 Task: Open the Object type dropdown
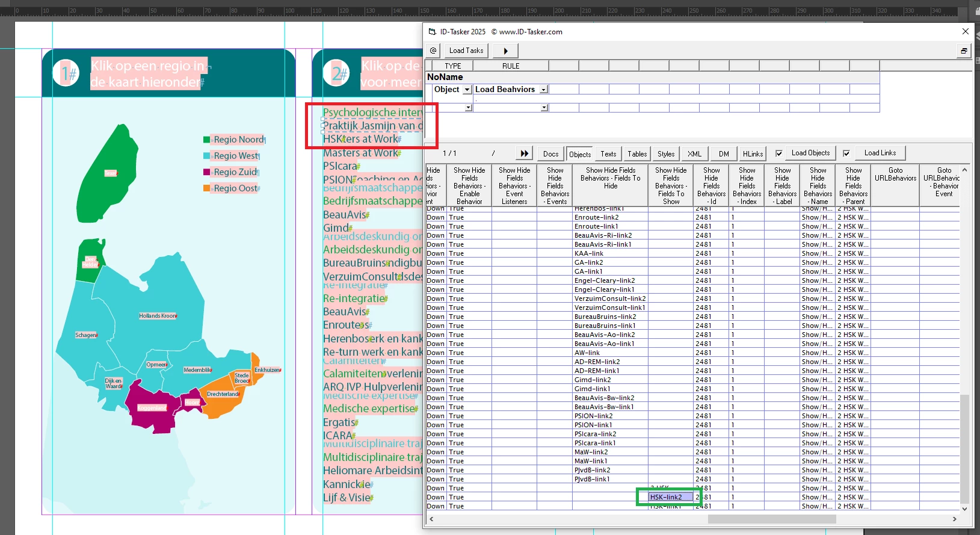[x=467, y=90]
